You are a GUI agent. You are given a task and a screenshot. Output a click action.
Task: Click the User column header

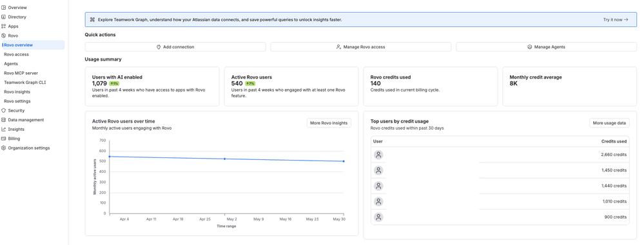coord(378,141)
